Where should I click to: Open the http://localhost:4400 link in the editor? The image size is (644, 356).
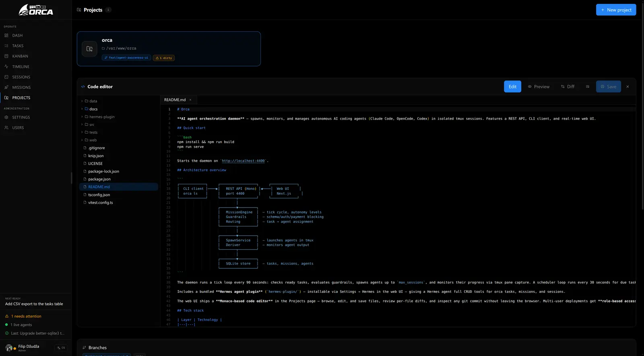tap(243, 161)
